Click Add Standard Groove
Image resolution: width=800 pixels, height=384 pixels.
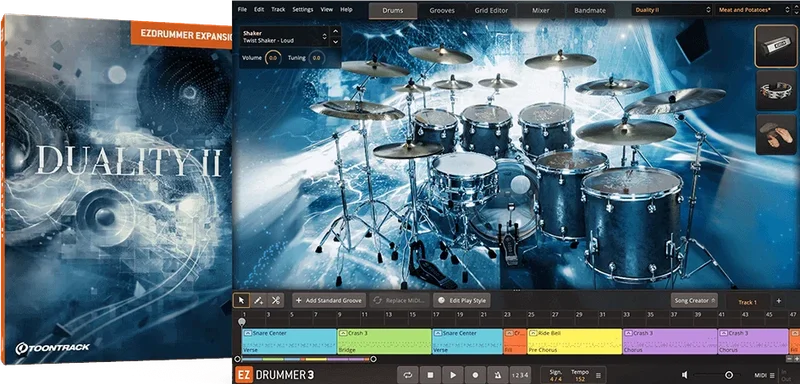[x=329, y=300]
